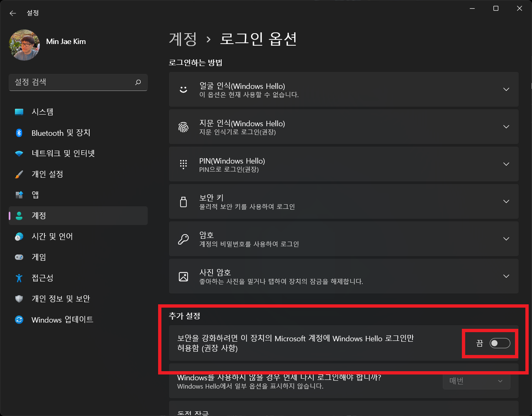532x416 pixels.
Task: Click the Min Jae Kim account name
Action: point(66,42)
